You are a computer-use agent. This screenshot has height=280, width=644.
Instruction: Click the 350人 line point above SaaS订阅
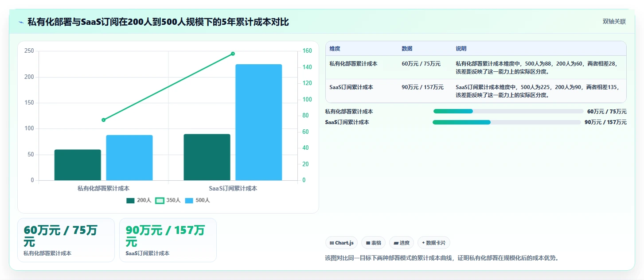click(x=233, y=54)
